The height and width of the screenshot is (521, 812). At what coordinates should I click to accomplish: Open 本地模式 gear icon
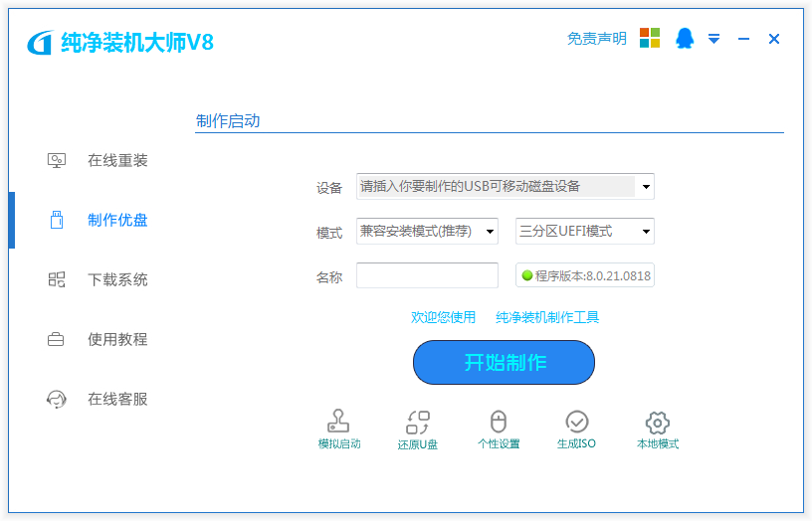[x=657, y=423]
